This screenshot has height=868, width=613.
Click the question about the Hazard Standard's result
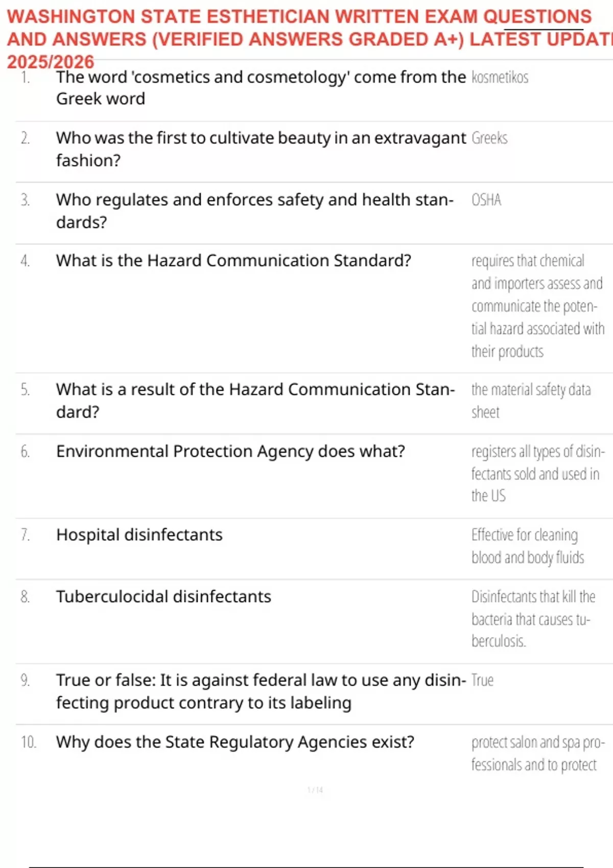(x=255, y=400)
